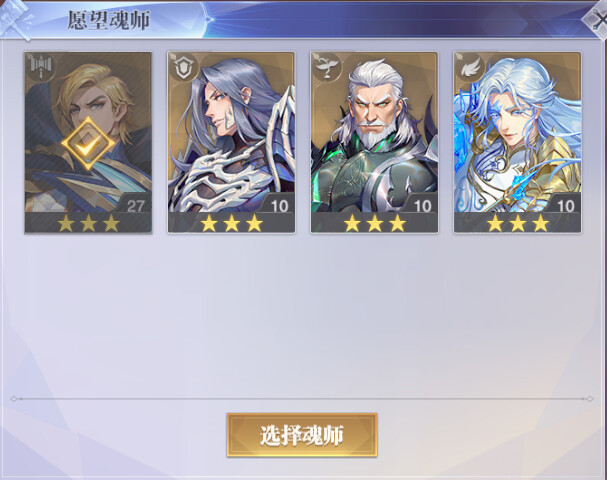
Task: Click the 愿望魂师 header title
Action: 109,20
